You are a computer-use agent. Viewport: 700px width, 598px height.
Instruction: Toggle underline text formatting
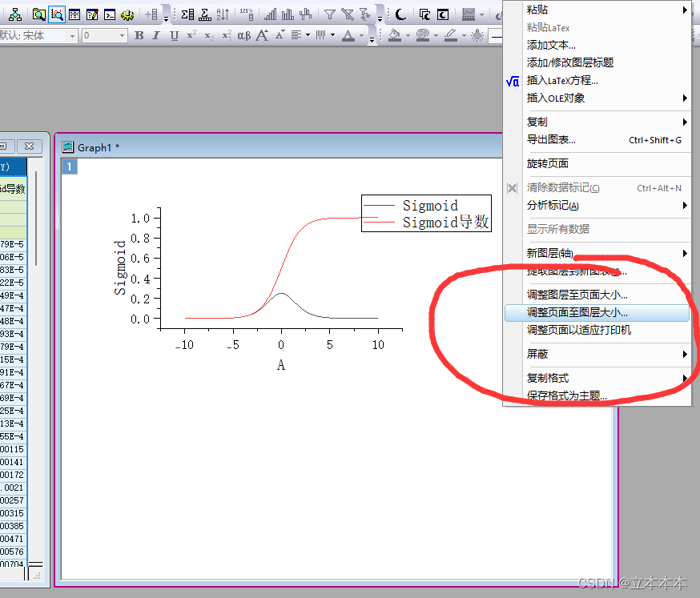coord(174,35)
